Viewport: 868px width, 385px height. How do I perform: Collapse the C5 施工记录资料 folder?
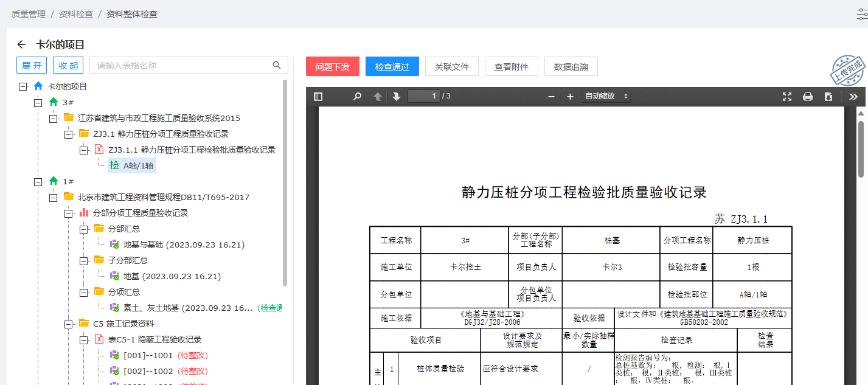coord(68,324)
